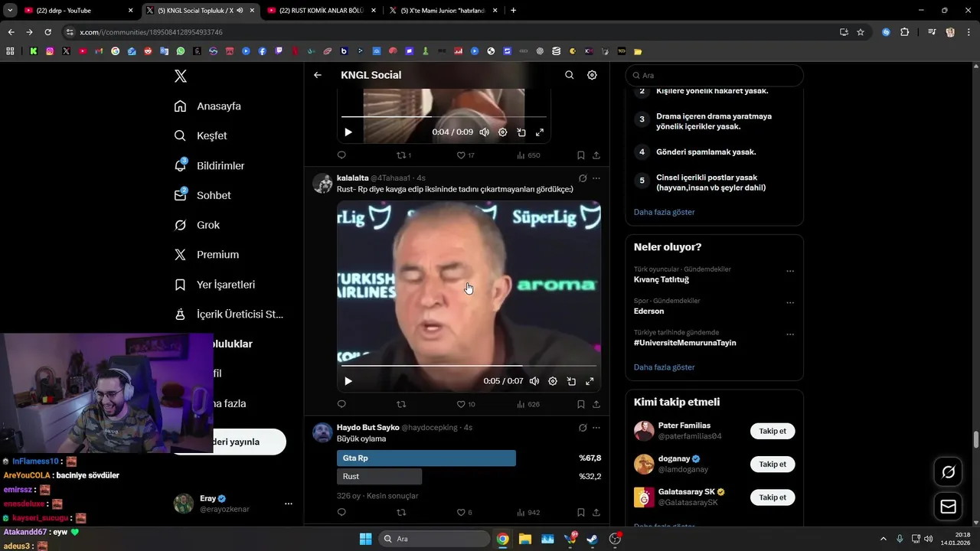
Task: Repost kalalalta's post
Action: [x=401, y=404]
